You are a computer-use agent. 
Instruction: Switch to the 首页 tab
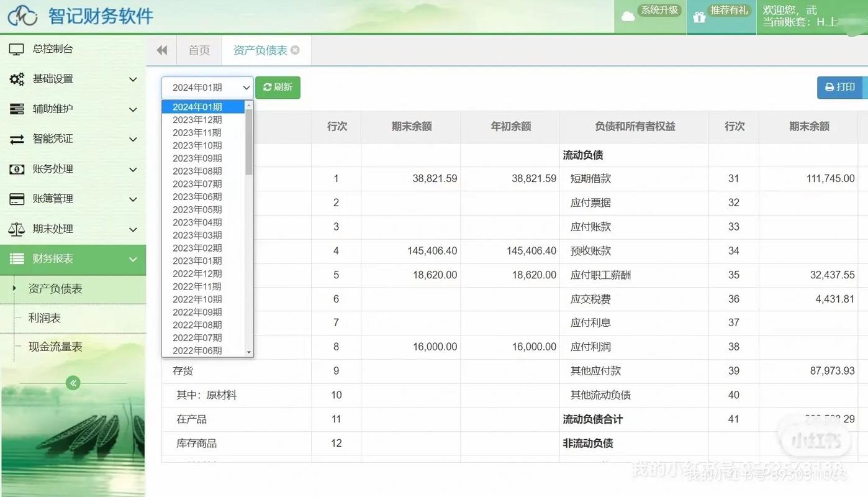coord(199,50)
